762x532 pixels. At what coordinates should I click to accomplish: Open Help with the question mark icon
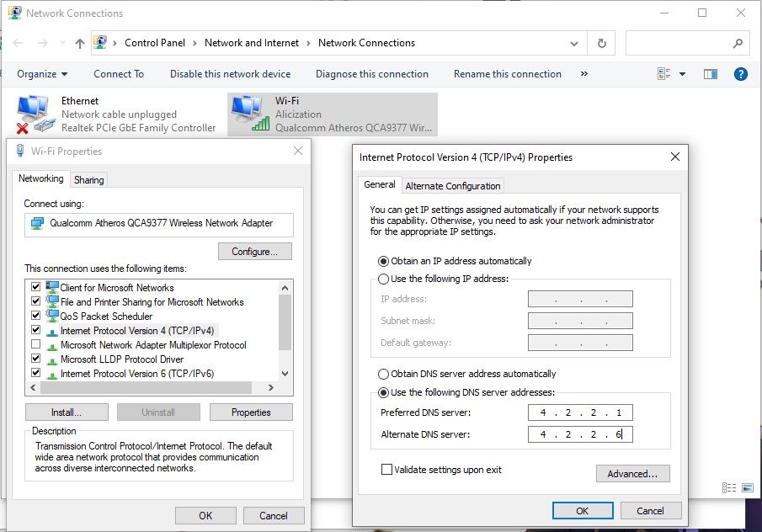(x=741, y=74)
